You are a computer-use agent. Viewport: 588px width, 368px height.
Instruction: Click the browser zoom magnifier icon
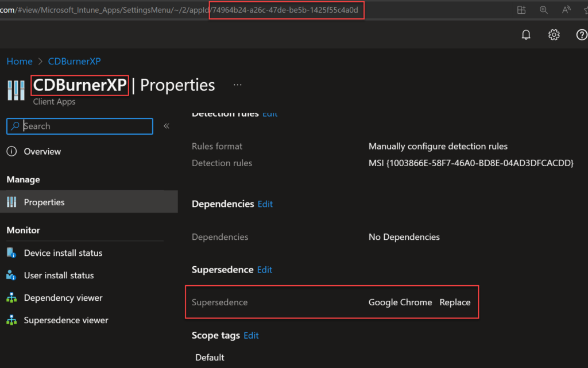(x=543, y=10)
